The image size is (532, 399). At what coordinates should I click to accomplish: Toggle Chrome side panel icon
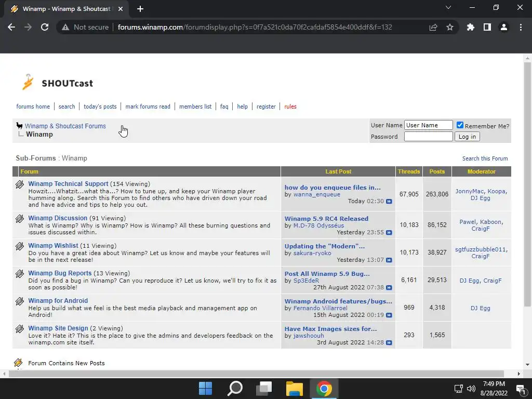click(x=487, y=27)
